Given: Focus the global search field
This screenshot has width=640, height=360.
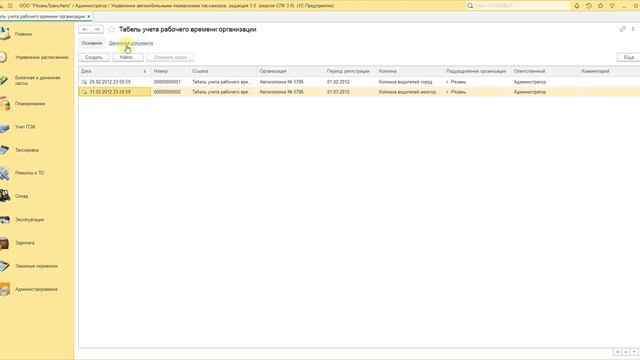Looking at the screenshot, I should 518,6.
